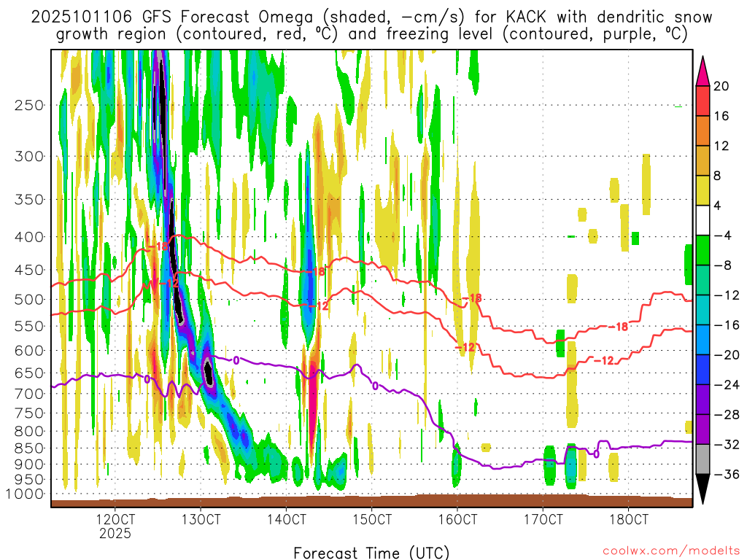Click the 700 pressure level label

29,394
